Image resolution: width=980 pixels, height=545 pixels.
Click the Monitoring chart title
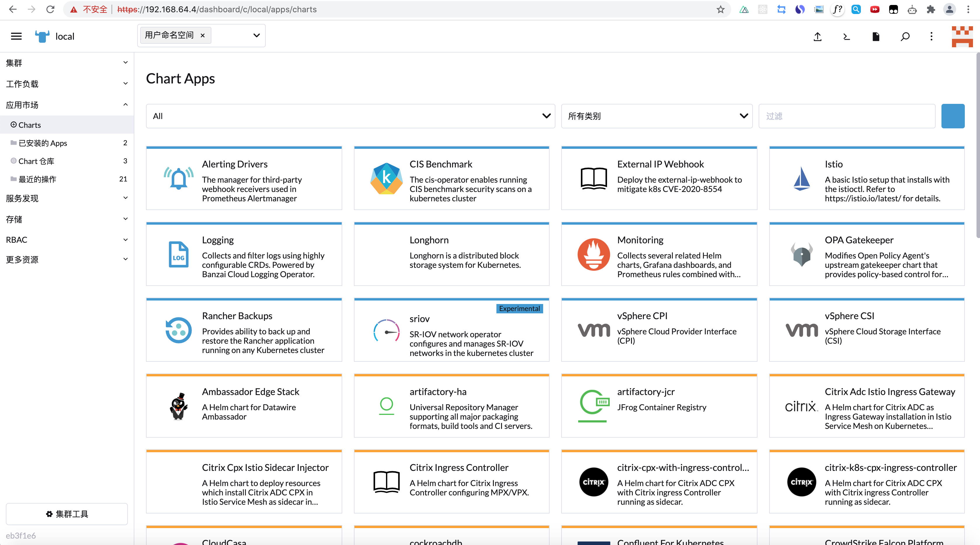click(640, 240)
